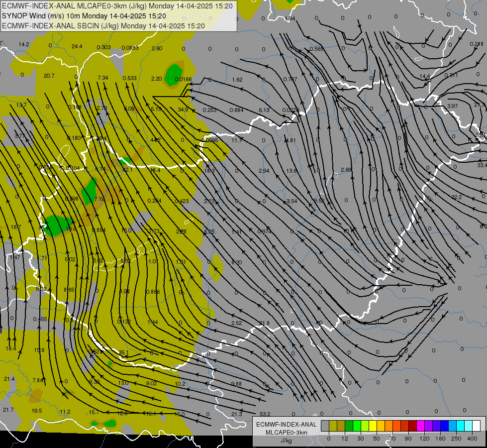487x448 pixels.
Task: Click the cyan legend swatch after 250
Action: [460, 426]
